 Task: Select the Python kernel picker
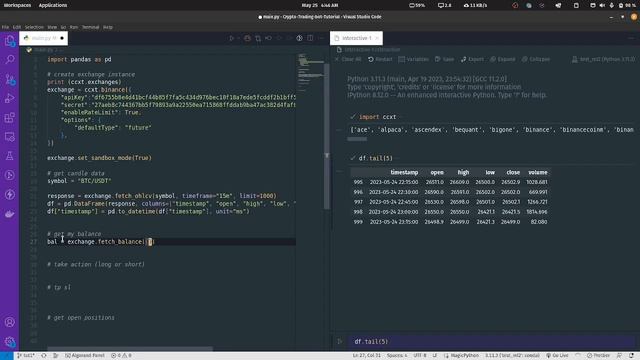click(x=603, y=59)
